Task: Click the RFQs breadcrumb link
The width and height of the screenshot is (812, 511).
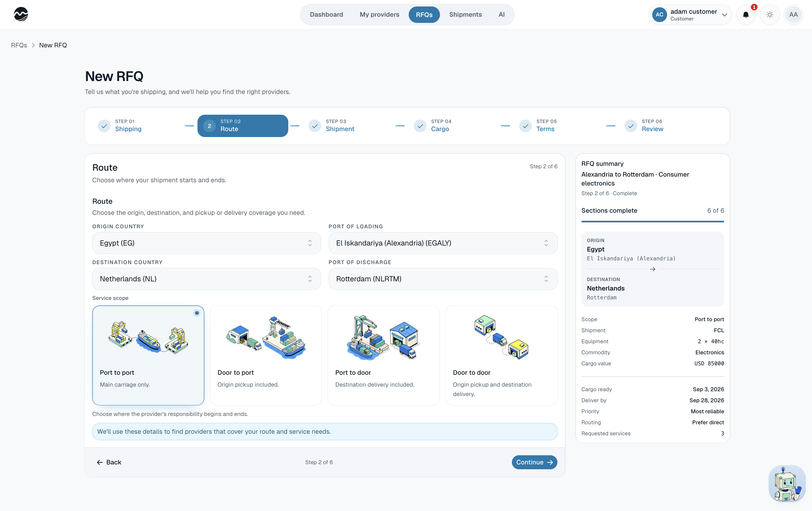Action: 19,45
